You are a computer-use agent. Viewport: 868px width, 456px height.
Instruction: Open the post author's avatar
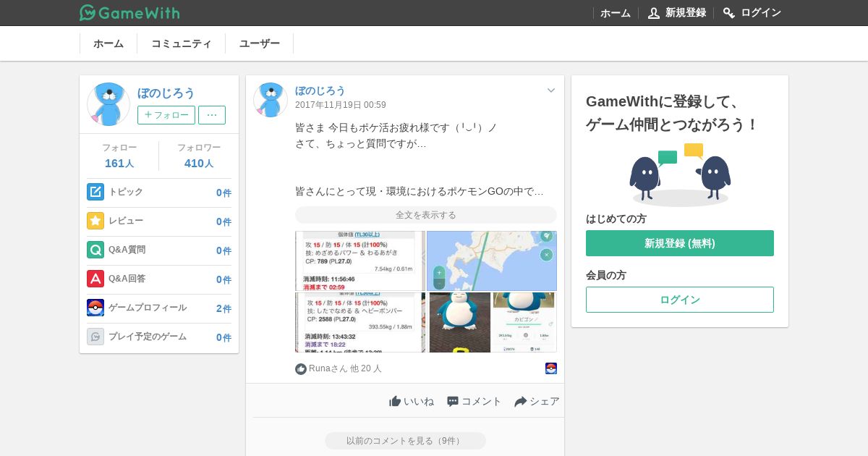tap(271, 100)
